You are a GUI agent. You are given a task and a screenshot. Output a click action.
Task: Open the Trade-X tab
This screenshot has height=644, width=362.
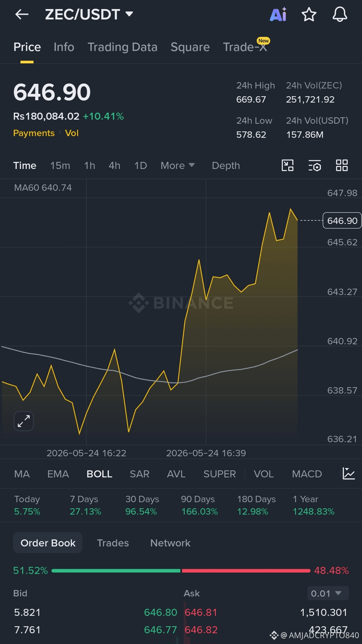pyautogui.click(x=246, y=46)
